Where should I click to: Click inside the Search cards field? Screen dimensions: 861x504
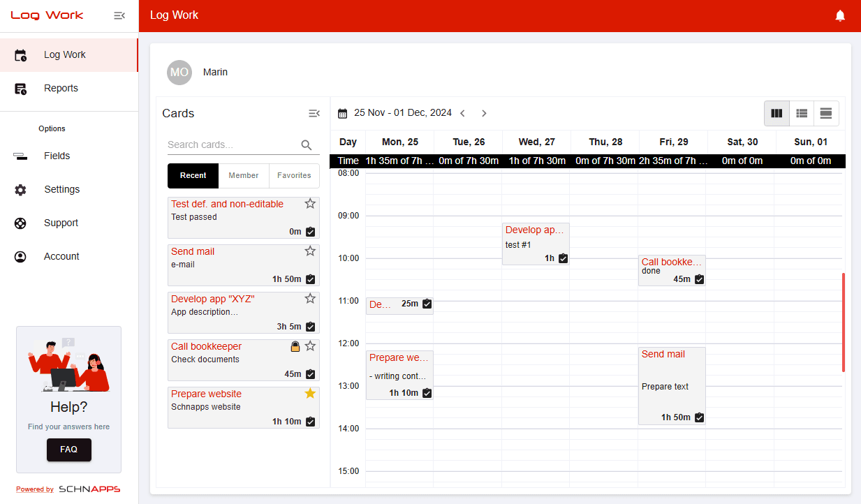pyautogui.click(x=230, y=144)
